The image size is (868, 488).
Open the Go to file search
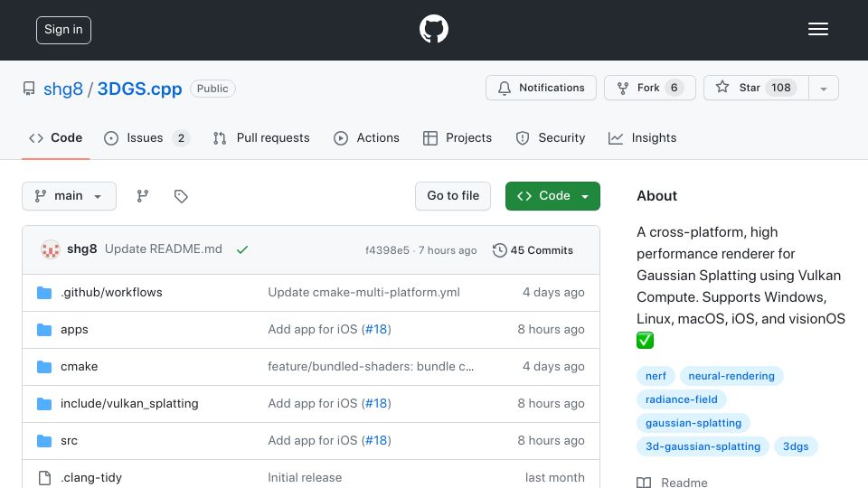tap(453, 196)
